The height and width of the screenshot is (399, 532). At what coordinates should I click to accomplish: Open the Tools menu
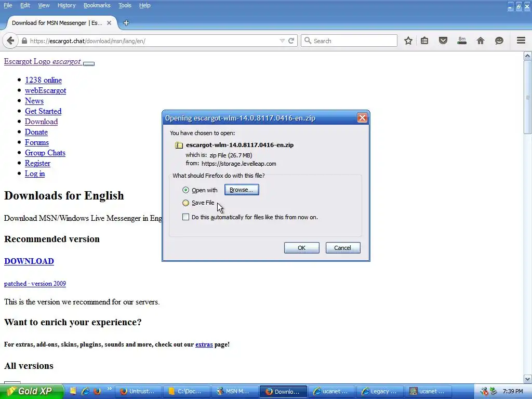click(x=125, y=5)
